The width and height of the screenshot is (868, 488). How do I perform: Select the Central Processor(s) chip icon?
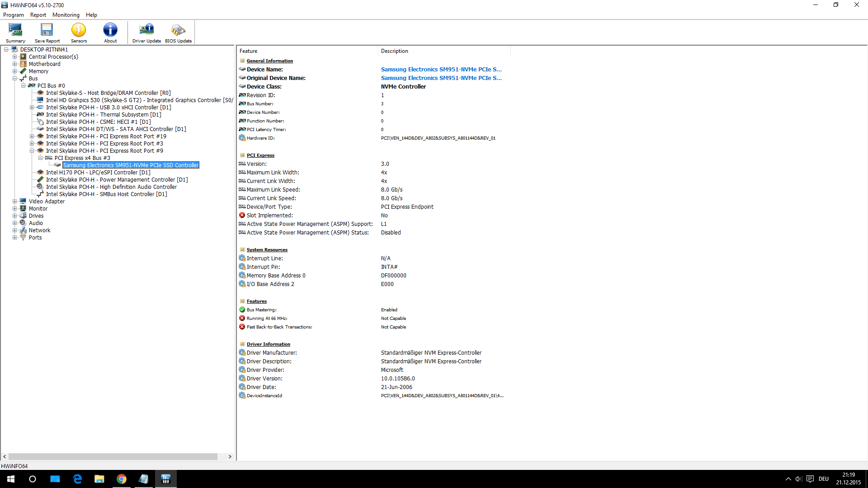pos(23,57)
